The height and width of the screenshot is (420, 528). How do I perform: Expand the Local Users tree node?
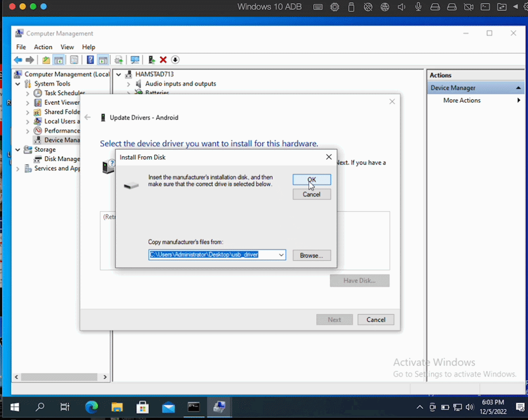(x=27, y=121)
